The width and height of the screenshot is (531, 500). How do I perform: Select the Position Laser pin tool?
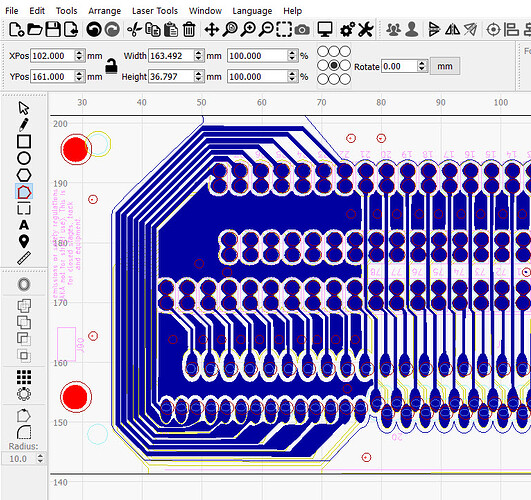click(24, 241)
